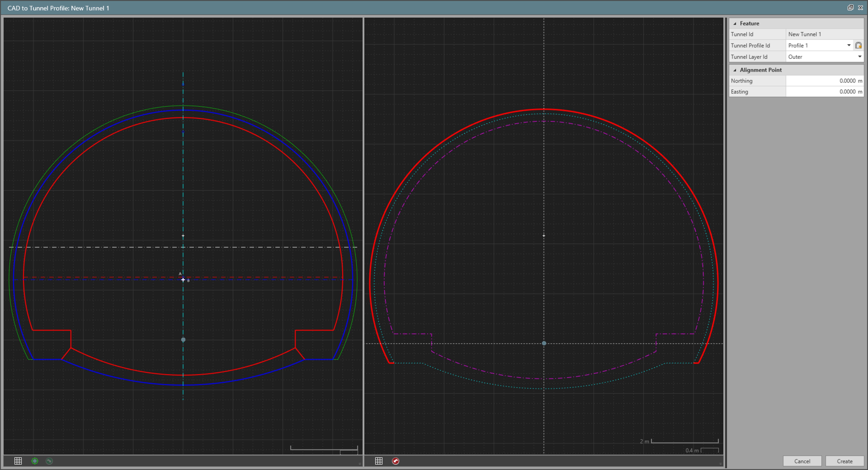
Task: Close the CAD to Tunnel Profile dialog
Action: click(x=860, y=8)
